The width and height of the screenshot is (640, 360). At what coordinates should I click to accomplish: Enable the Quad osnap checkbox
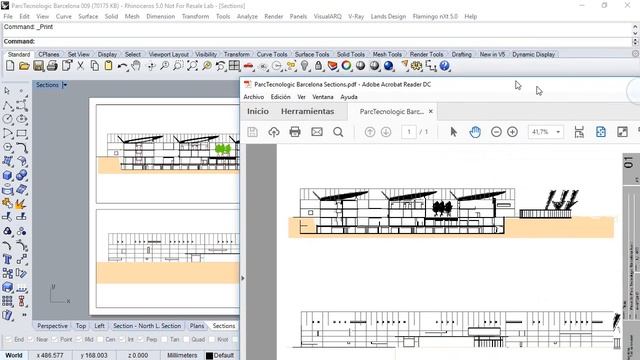(x=186, y=339)
